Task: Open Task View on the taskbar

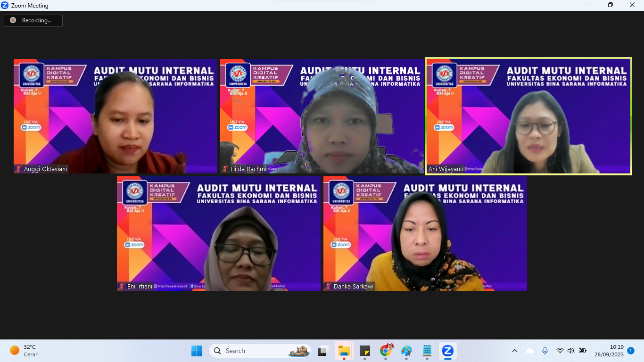Action: (x=323, y=351)
